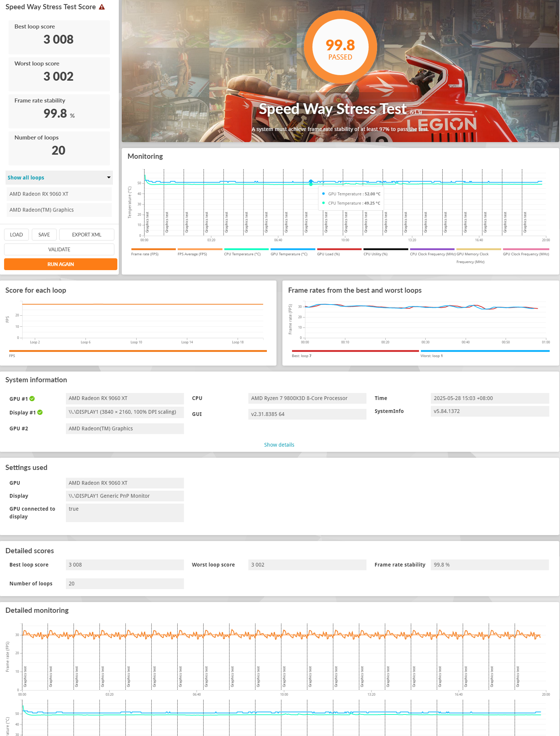Click the 99.8 PASSED score circle
This screenshot has width=560, height=736.
[340, 48]
